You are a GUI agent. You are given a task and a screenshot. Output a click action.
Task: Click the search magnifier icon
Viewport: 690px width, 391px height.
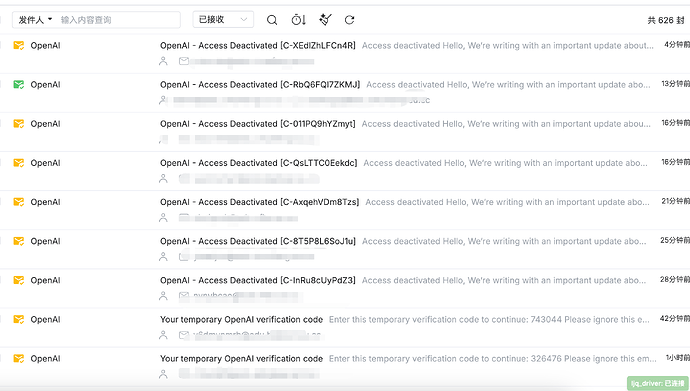point(272,20)
